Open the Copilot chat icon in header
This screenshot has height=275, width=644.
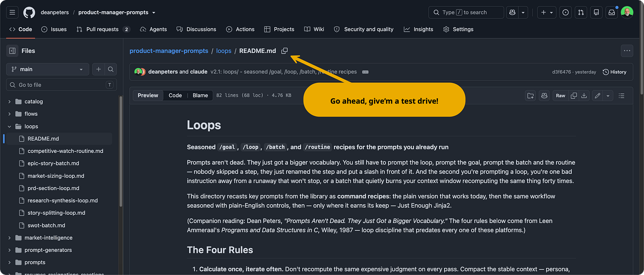click(x=512, y=12)
